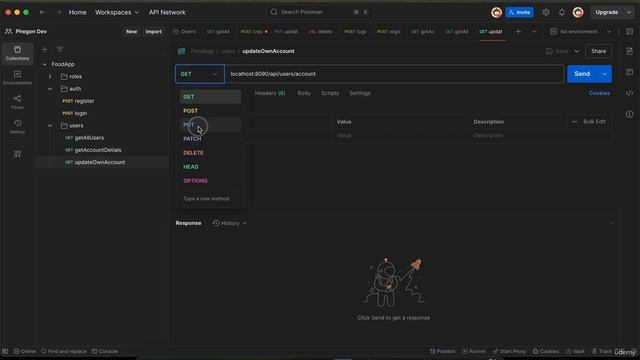This screenshot has height=360, width=640.
Task: Select GET in the method list
Action: (x=210, y=97)
